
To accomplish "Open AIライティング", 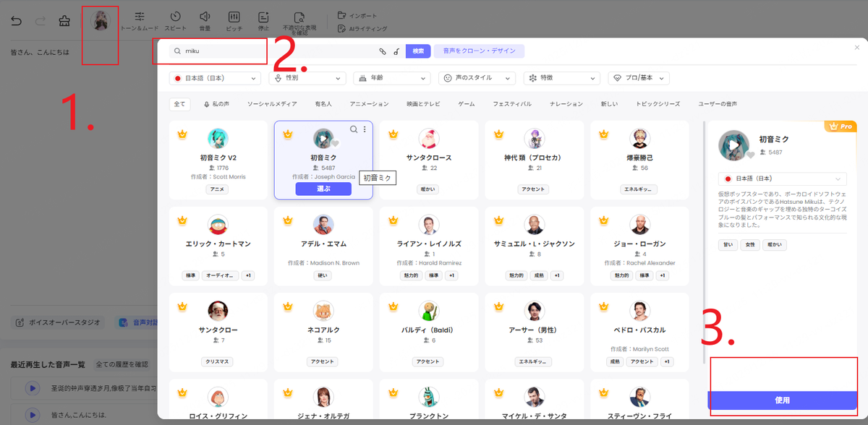I will tap(362, 28).
